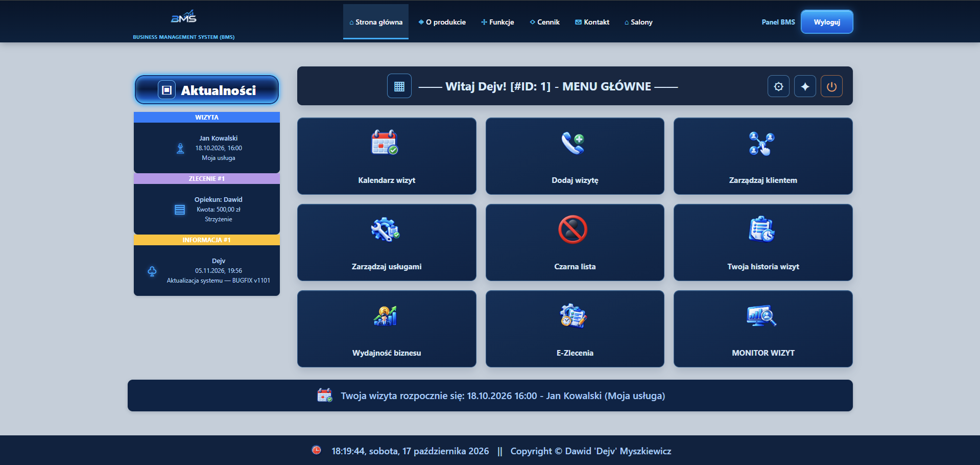Click the Business Management System (BMS) link
The width and height of the screenshot is (980, 465).
click(184, 37)
